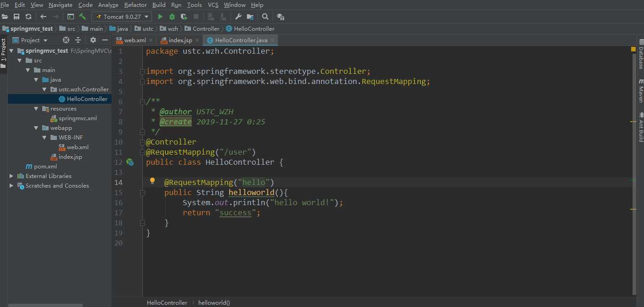Switch to the index.jsp editor tab
The width and height of the screenshot is (644, 307).
(x=180, y=40)
